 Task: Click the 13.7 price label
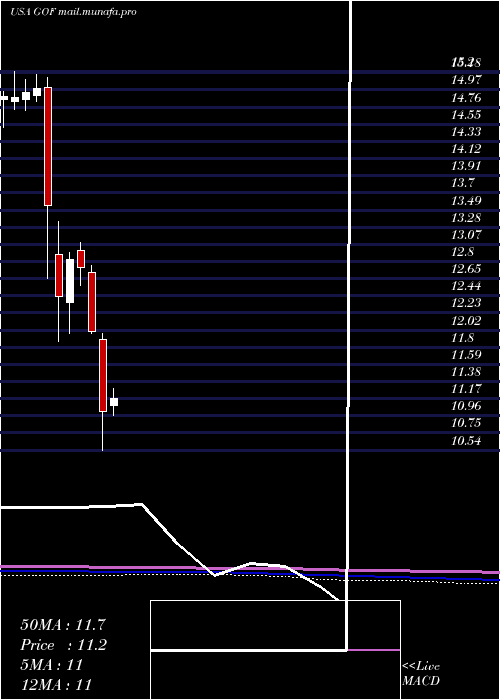(x=463, y=183)
